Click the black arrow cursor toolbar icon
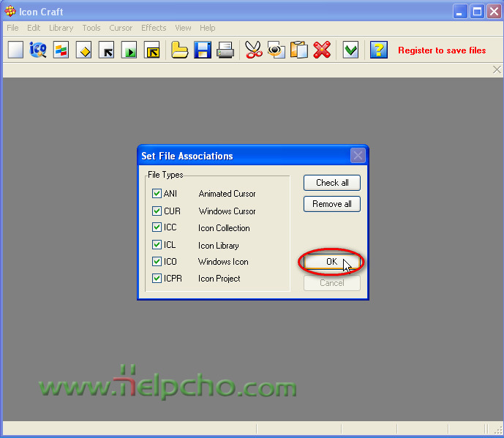The width and height of the screenshot is (504, 438). tap(107, 50)
